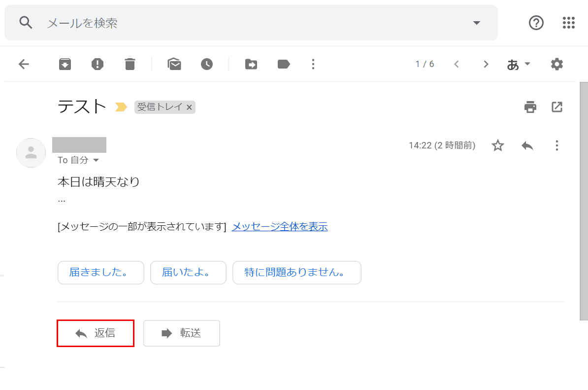The width and height of the screenshot is (588, 390).
Task: Click the テスト subject title
Action: tap(82, 106)
